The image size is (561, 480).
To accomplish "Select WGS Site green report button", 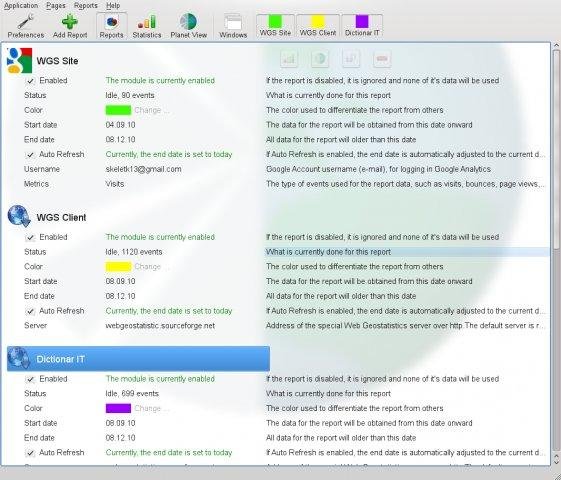I will coord(275,25).
